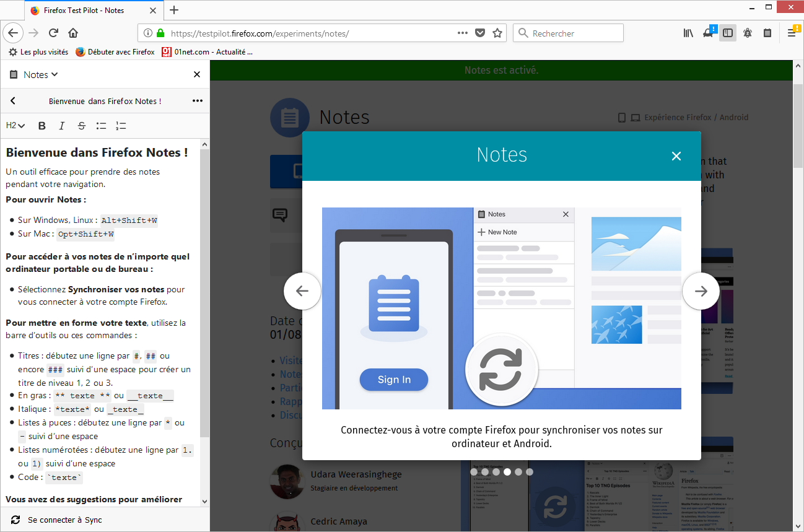The image size is (804, 532).
Task: Close the Notes sidebar panel
Action: pos(197,74)
